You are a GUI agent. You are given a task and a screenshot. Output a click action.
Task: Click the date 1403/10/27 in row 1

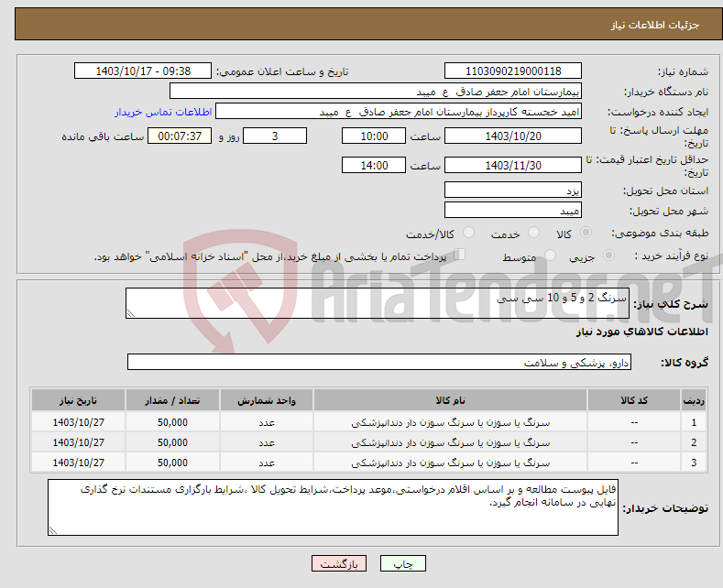click(79, 422)
